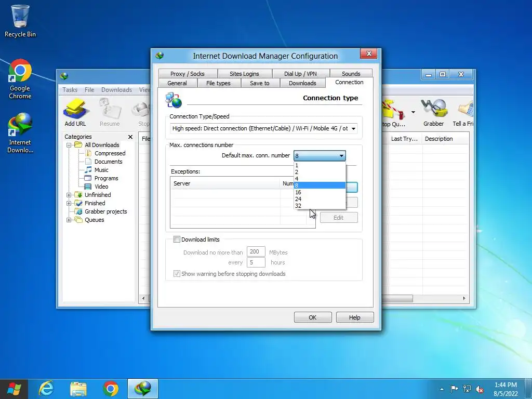Click the Edit exceptions button
The image size is (532, 399).
[x=339, y=218]
